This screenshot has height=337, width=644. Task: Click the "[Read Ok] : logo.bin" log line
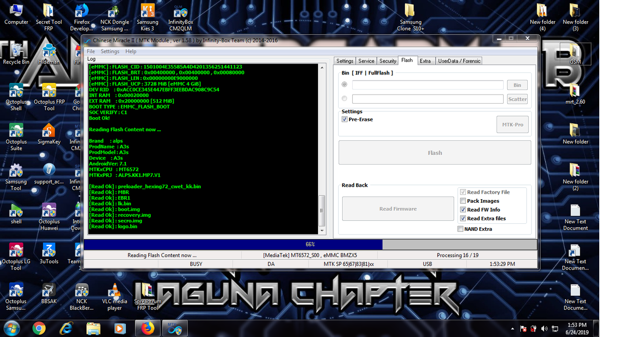point(113,226)
